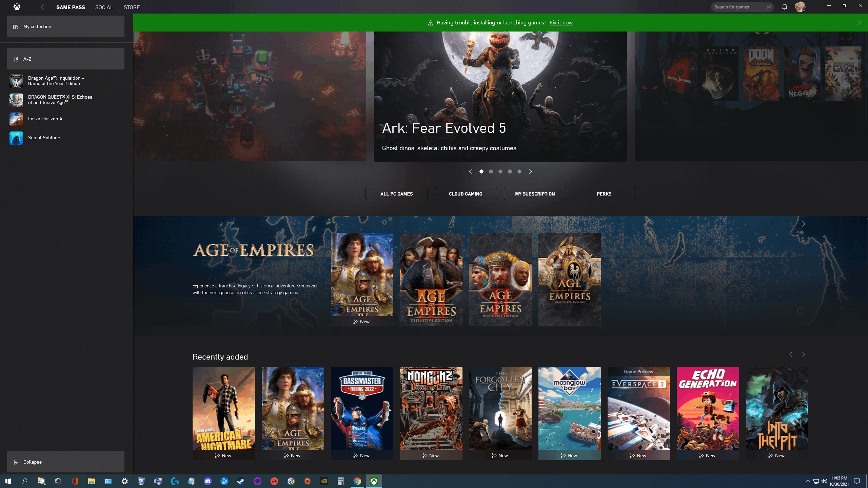Click the Game Pass home tab

[70, 7]
